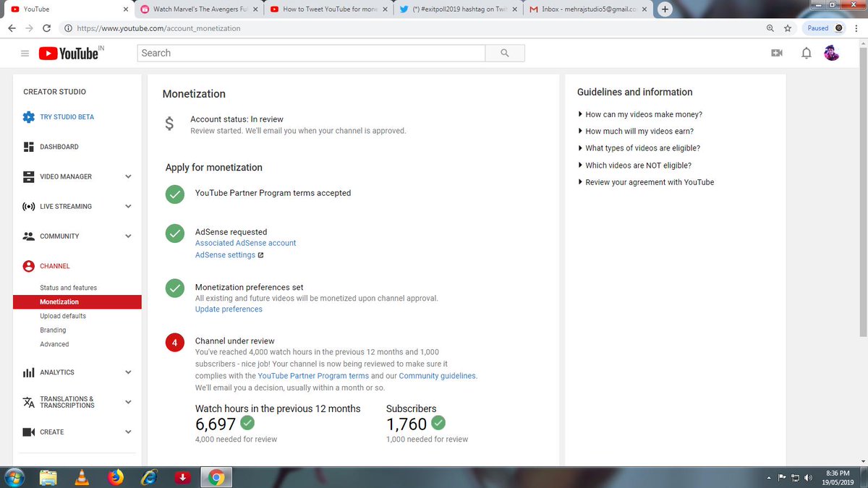Click the Update preferences link
868x488 pixels.
click(x=229, y=309)
